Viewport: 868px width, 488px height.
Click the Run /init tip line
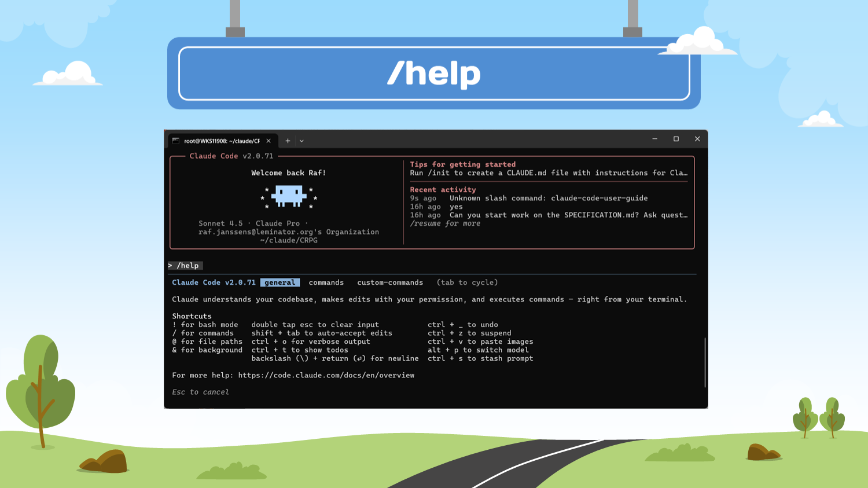coord(548,173)
